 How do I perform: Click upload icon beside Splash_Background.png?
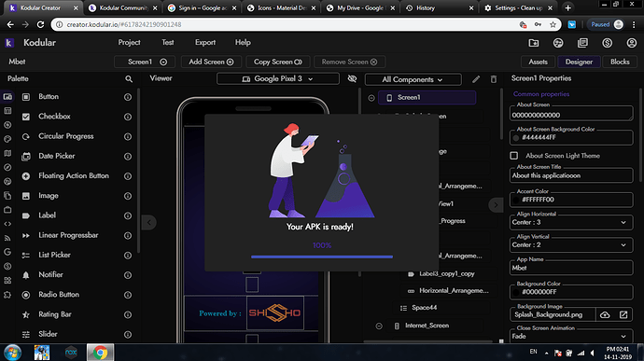[x=605, y=314]
